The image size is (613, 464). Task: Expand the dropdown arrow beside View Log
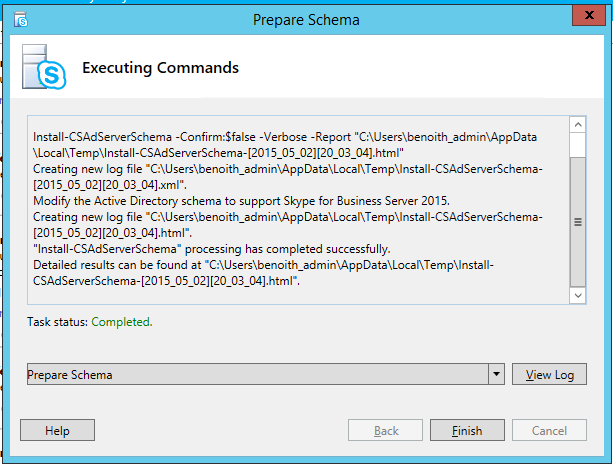(496, 374)
